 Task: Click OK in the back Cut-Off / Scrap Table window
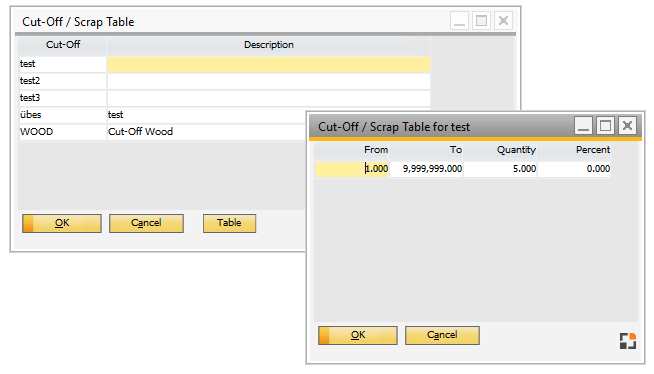(x=62, y=223)
